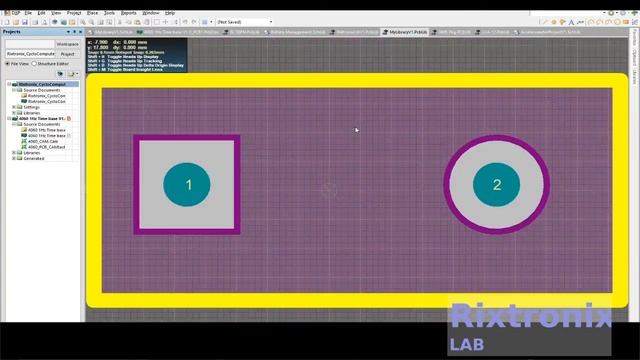Click the Project button

point(67,54)
